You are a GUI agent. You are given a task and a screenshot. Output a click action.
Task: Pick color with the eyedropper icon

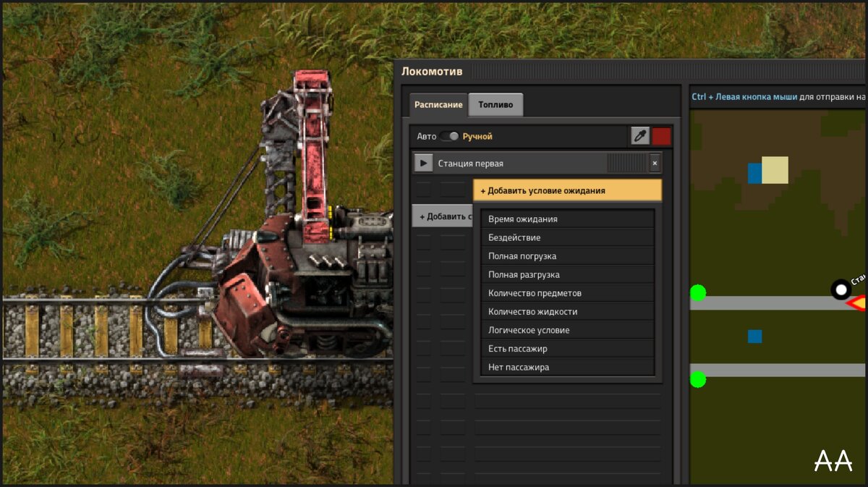coord(640,136)
